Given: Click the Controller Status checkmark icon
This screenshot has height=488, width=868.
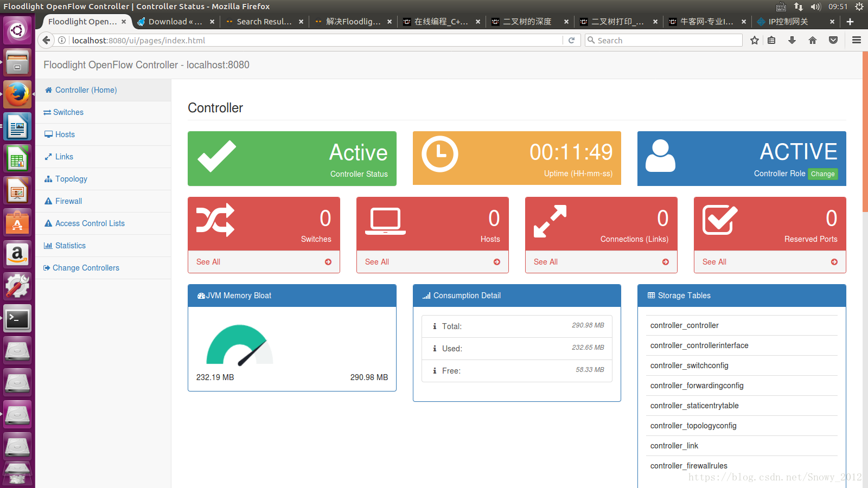Looking at the screenshot, I should tap(216, 156).
